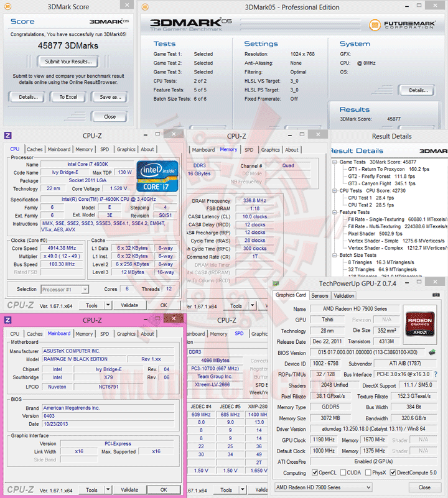
Task: Close the TechPowerUp GPU-Z window with X
Action: 435,282
